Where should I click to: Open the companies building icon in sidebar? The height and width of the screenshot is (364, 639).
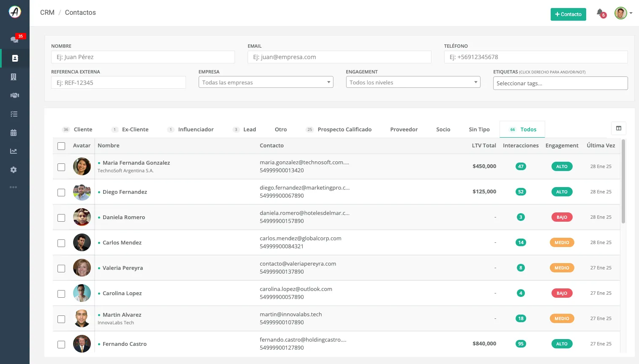(x=14, y=77)
